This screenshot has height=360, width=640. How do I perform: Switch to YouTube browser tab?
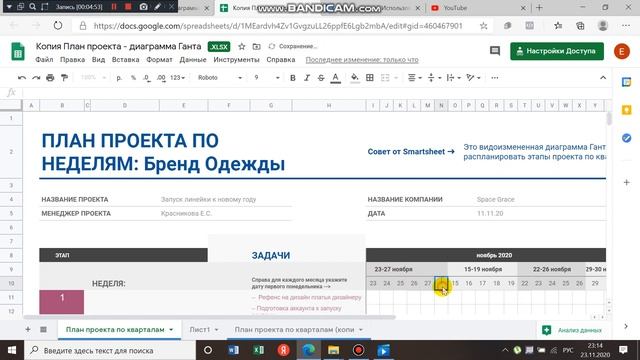(478, 8)
